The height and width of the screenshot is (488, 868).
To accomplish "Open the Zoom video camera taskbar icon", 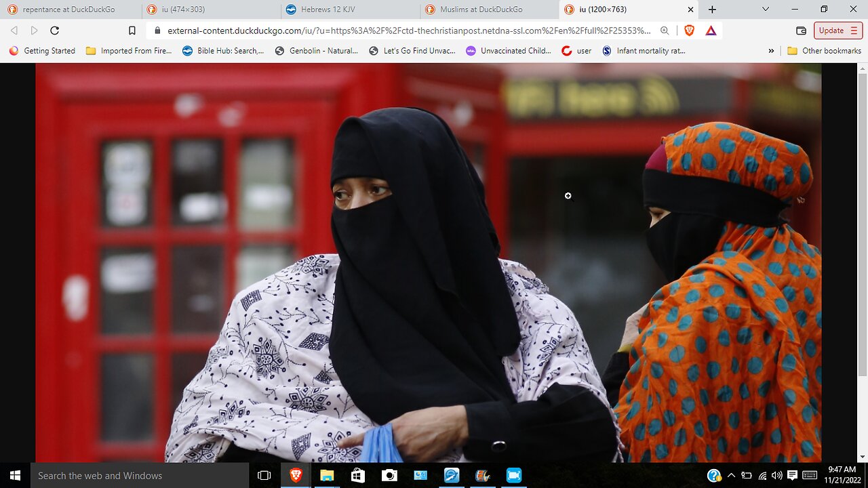I will [514, 475].
